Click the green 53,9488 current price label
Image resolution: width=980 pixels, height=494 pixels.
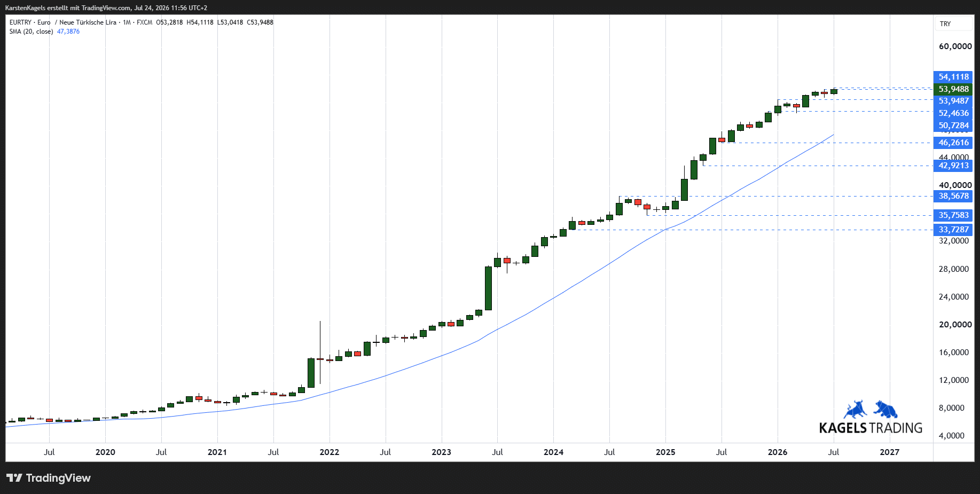click(x=953, y=89)
